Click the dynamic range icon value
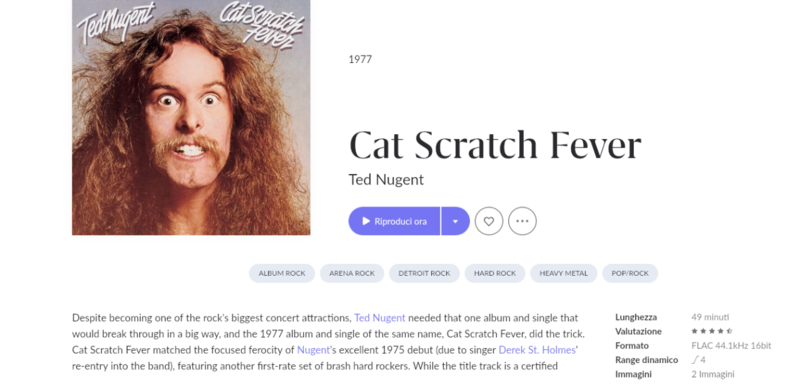Screen dimensions: 800x388 click(x=698, y=360)
